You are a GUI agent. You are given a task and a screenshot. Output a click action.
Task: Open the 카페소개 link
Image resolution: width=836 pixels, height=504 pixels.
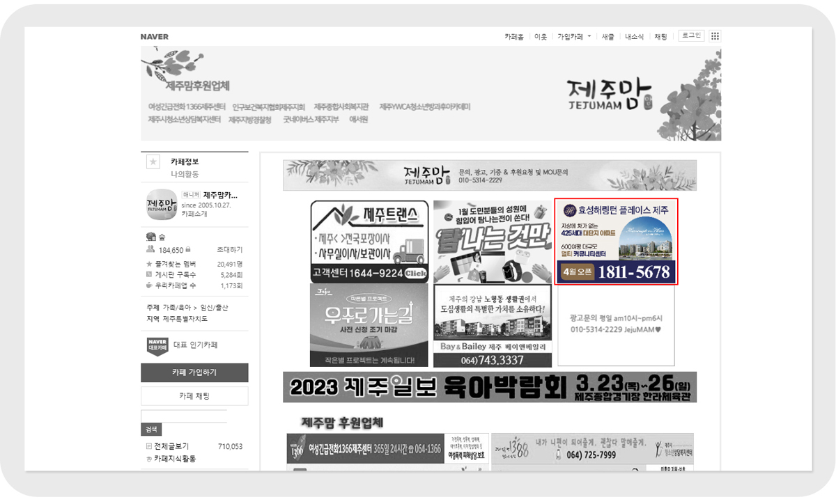195,214
